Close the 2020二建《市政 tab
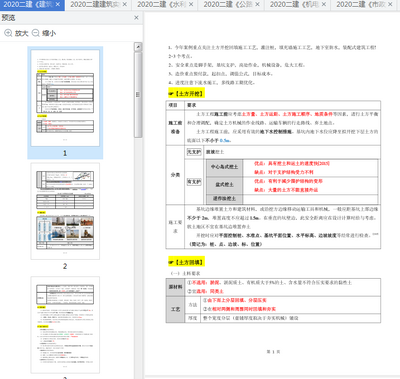This screenshot has width=400, height=379. [x=390, y=4]
